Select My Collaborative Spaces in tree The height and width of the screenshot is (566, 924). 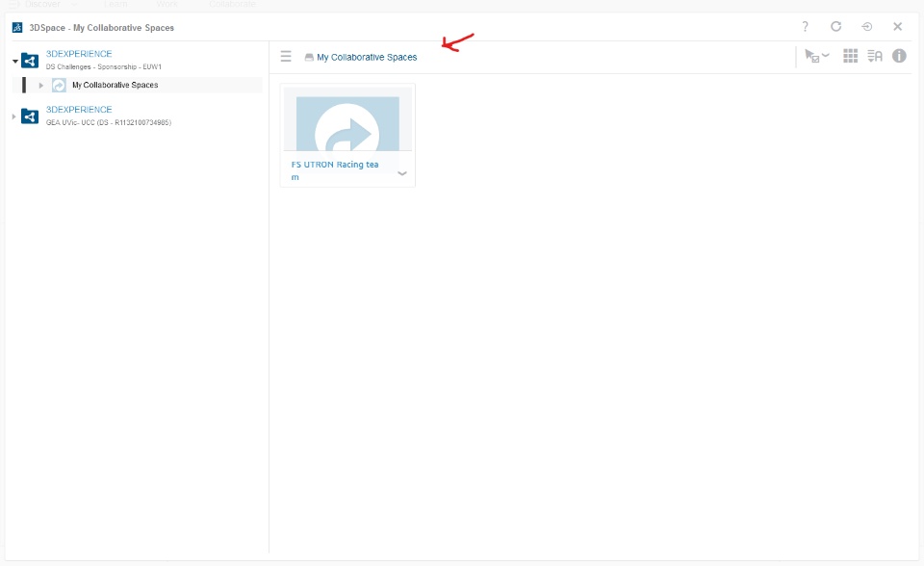point(115,85)
